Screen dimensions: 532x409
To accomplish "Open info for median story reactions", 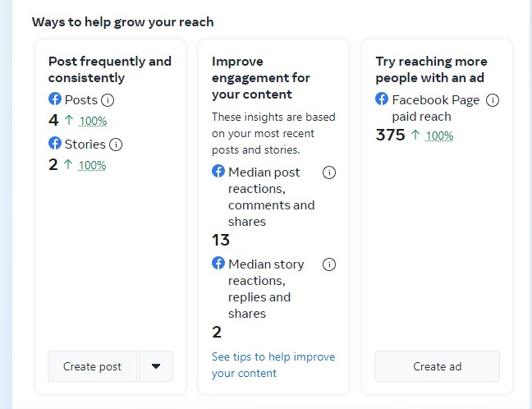I will 329,264.
